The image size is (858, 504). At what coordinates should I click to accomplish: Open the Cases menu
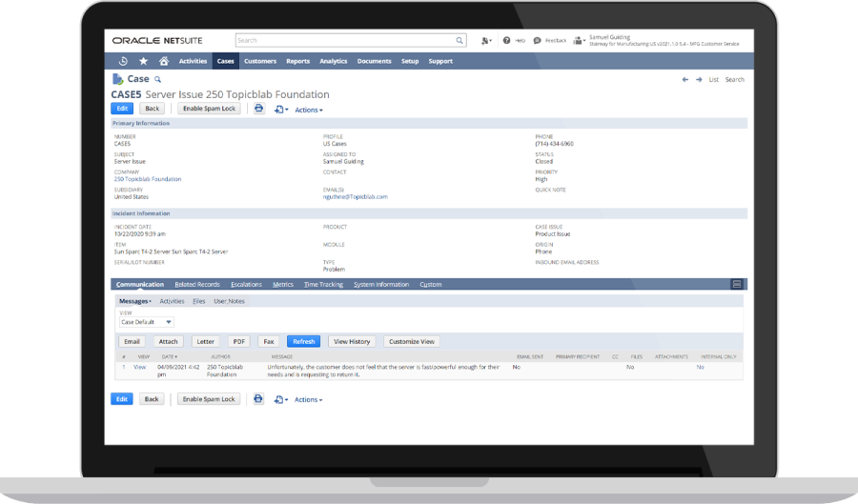[x=225, y=61]
